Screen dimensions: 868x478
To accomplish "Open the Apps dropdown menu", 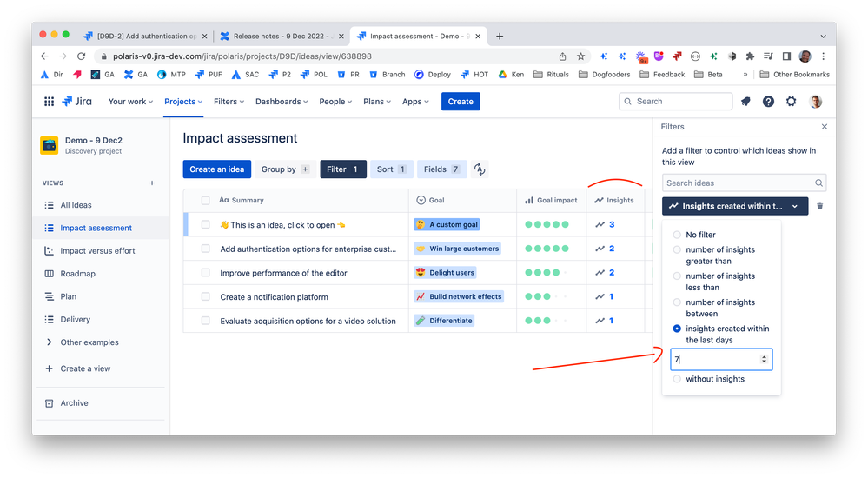I will 415,102.
